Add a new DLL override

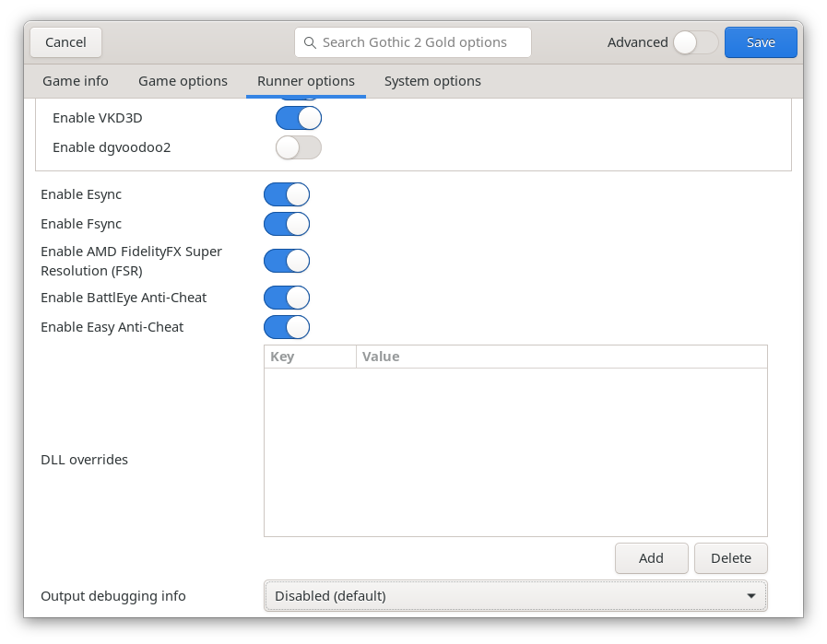click(x=651, y=557)
